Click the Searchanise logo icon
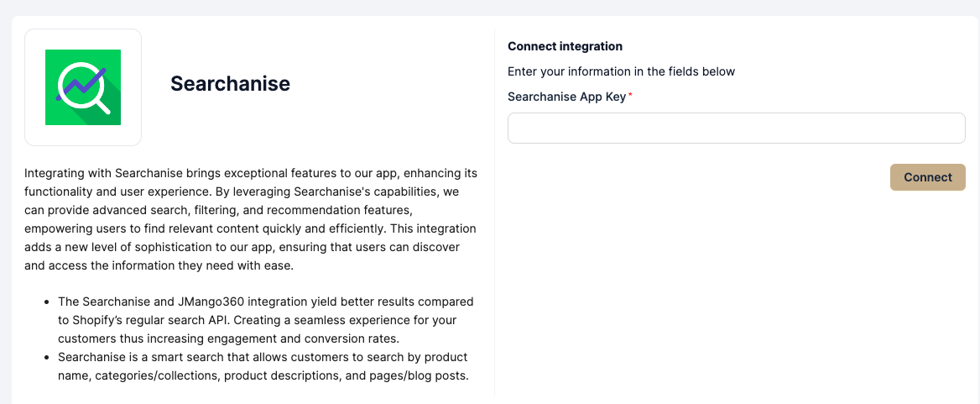This screenshot has height=404, width=980. (x=83, y=87)
